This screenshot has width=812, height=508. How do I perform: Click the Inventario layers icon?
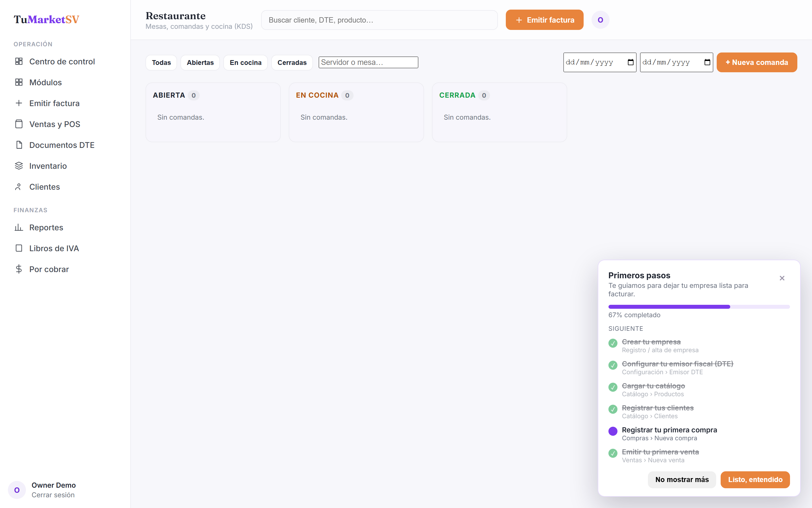(19, 166)
